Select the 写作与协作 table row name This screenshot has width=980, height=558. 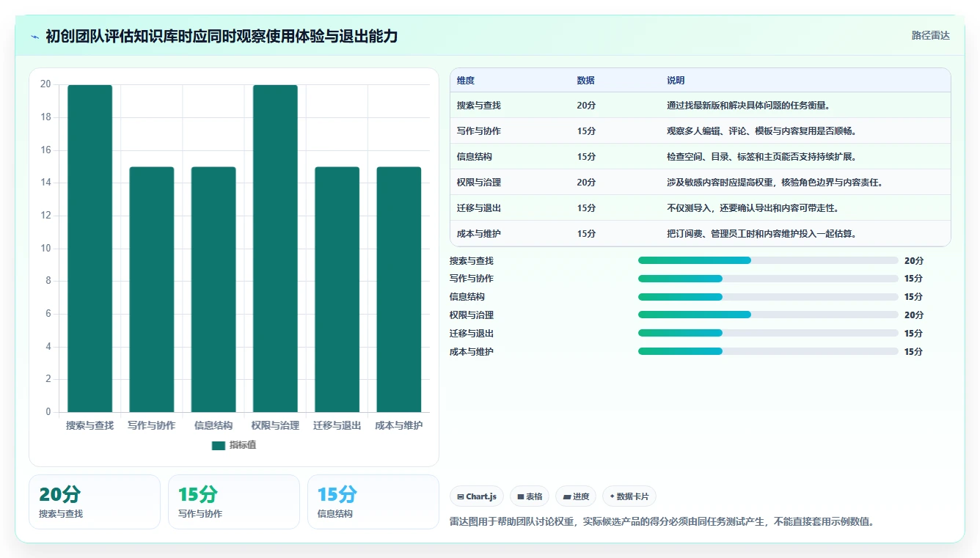coord(479,131)
